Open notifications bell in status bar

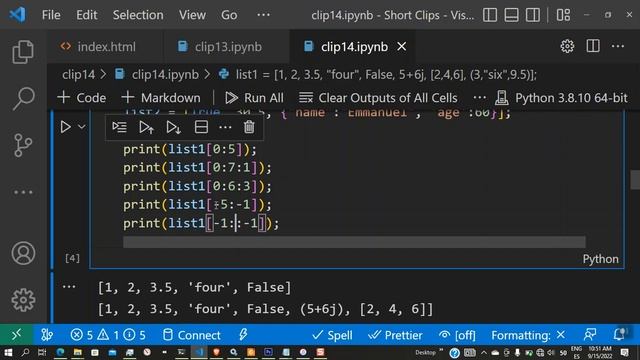pyautogui.click(x=619, y=334)
